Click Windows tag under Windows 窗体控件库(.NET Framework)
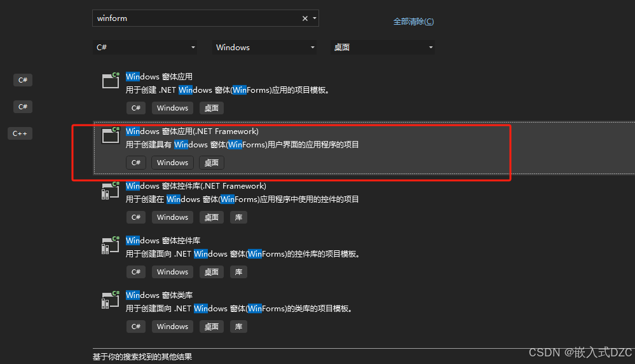Screen dimensions: 635x364 pos(172,217)
